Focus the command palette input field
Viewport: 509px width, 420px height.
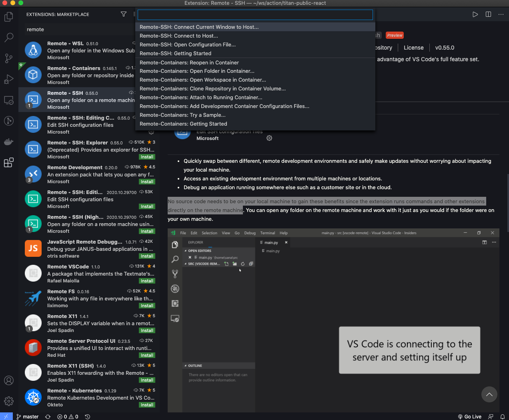[255, 15]
